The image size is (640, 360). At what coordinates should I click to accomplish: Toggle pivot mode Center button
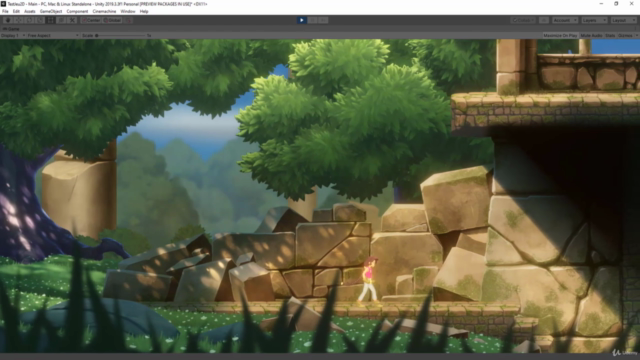pos(91,20)
